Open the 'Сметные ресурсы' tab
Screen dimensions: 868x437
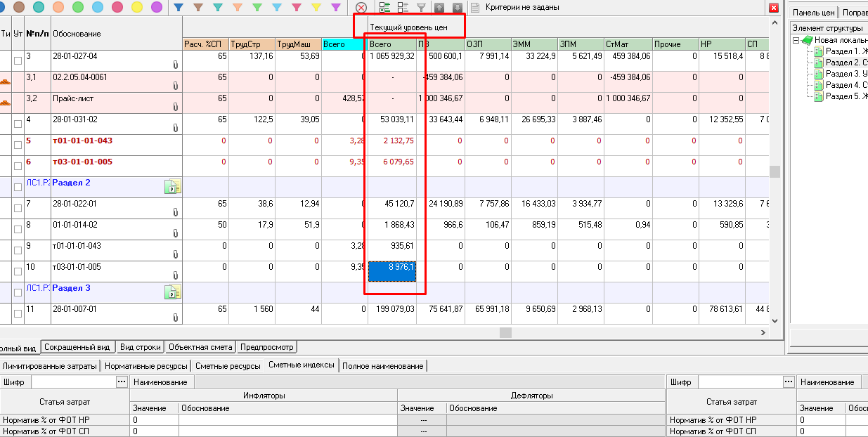[228, 366]
